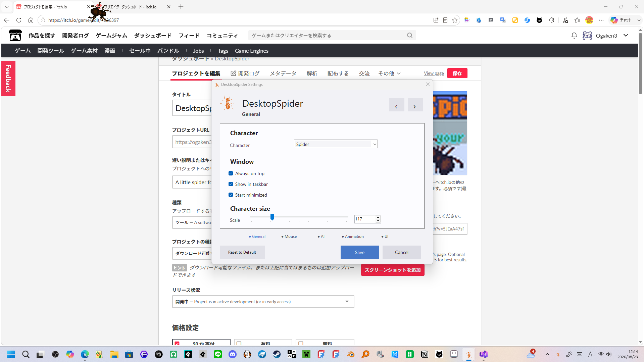
Task: Open Notion from the taskbar
Action: pyautogui.click(x=425, y=354)
